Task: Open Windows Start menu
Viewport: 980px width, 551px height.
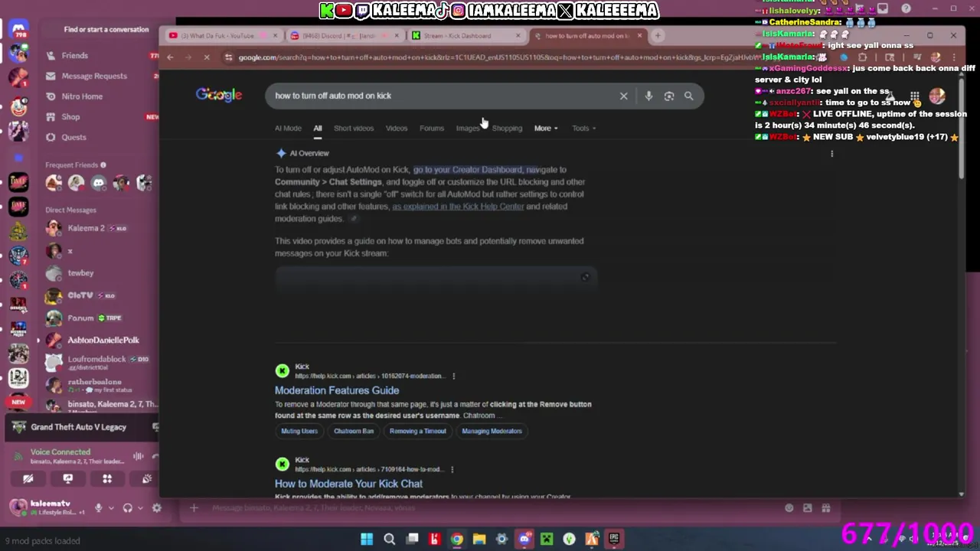Action: [x=367, y=540]
